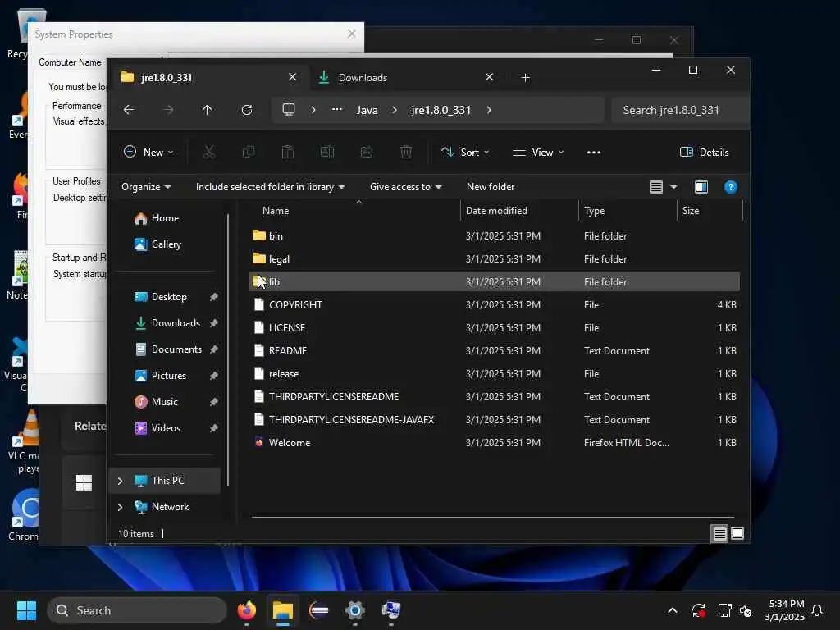Show hidden breadcrumb path ellipsis
Screen dimensions: 840x630
coord(336,110)
